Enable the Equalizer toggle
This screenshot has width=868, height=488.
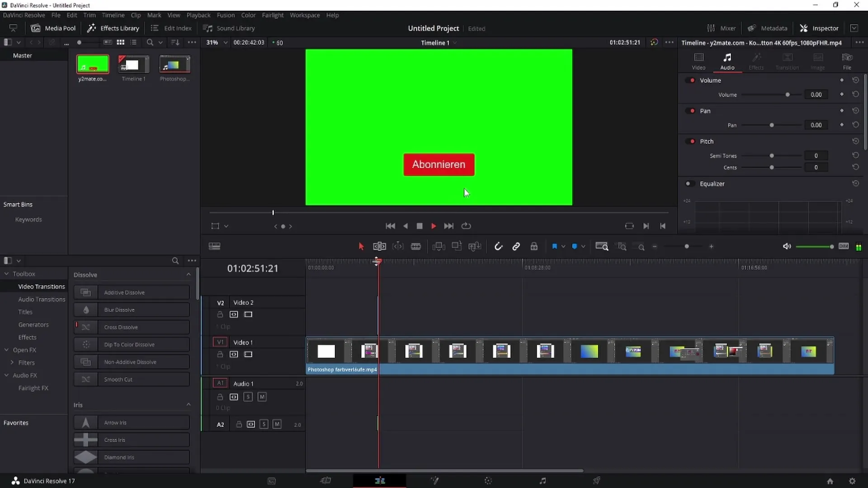tap(690, 184)
